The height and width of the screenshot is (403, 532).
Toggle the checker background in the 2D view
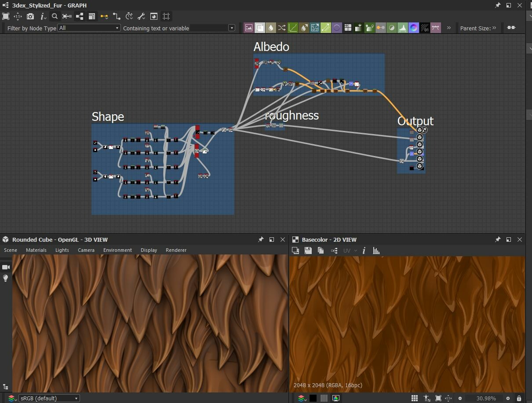(x=324, y=398)
